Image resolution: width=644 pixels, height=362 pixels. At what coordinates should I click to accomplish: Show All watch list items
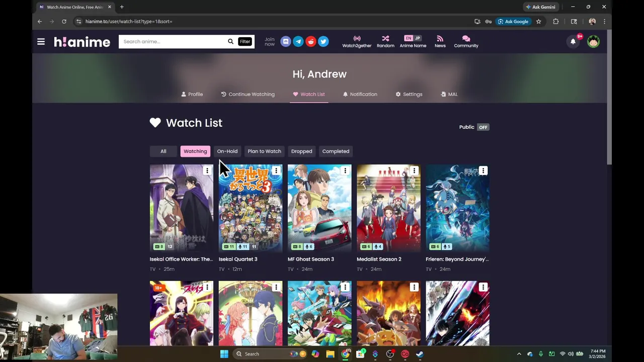(x=163, y=151)
